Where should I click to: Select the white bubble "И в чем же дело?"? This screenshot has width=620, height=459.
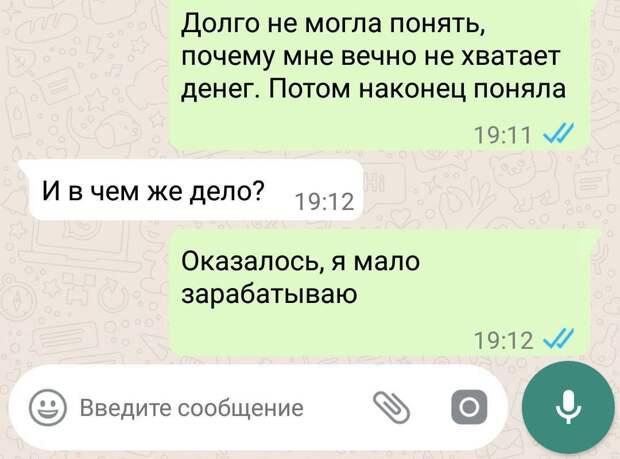pyautogui.click(x=191, y=190)
